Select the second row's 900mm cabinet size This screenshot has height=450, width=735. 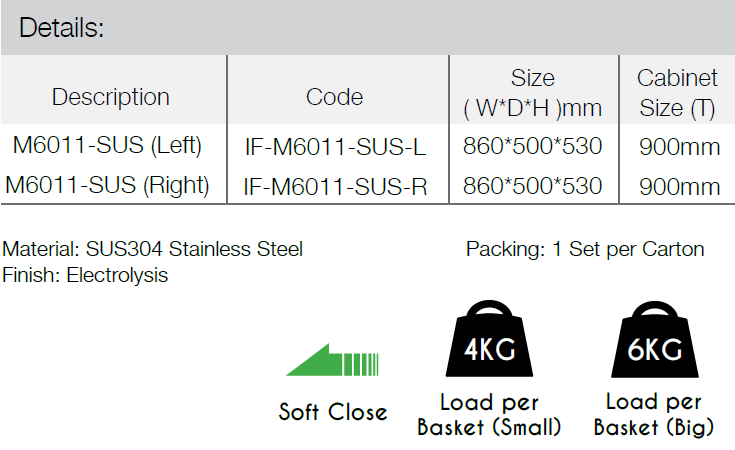(x=680, y=187)
